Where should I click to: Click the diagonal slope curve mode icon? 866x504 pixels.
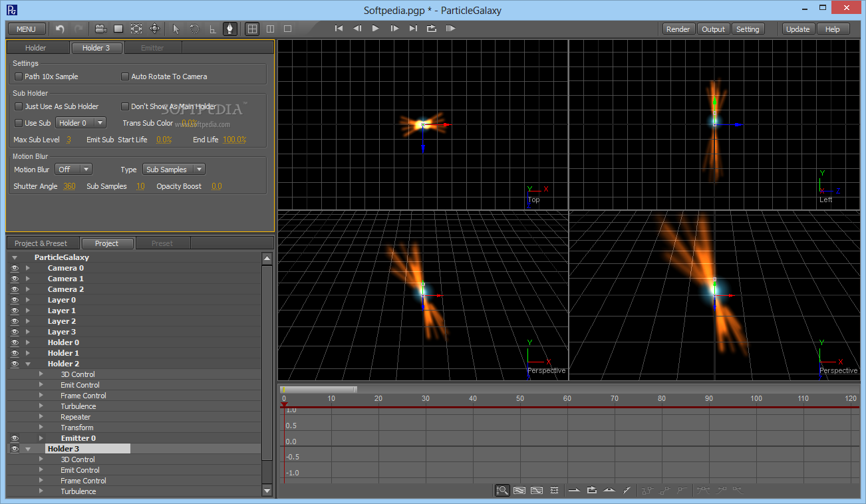pyautogui.click(x=627, y=490)
